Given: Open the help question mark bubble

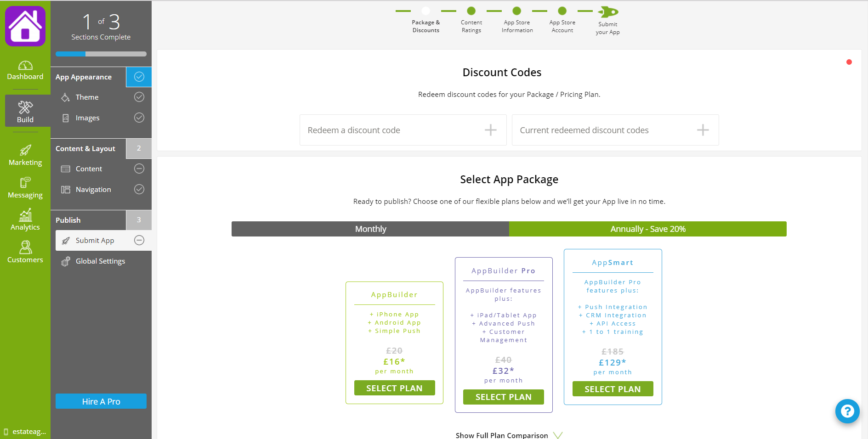Looking at the screenshot, I should (847, 411).
